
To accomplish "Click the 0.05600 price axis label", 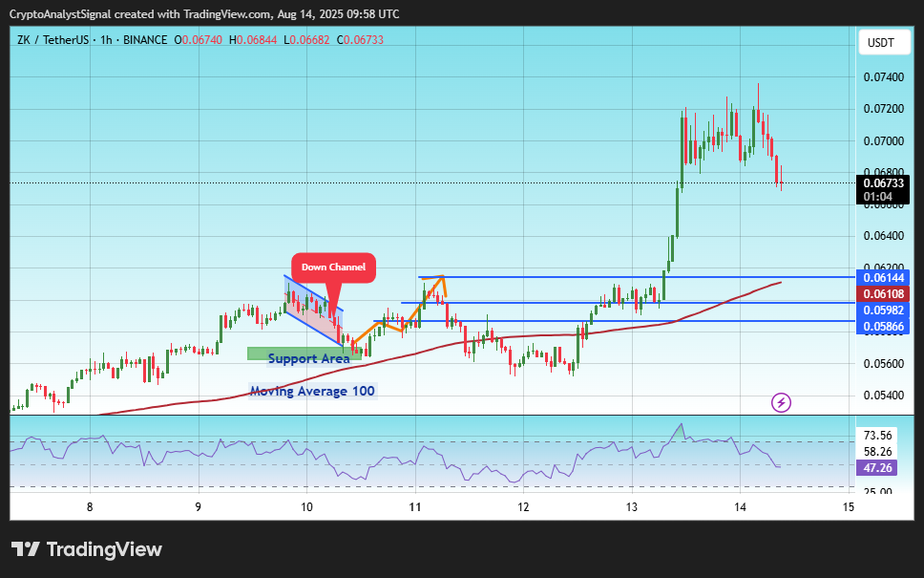I will click(883, 363).
